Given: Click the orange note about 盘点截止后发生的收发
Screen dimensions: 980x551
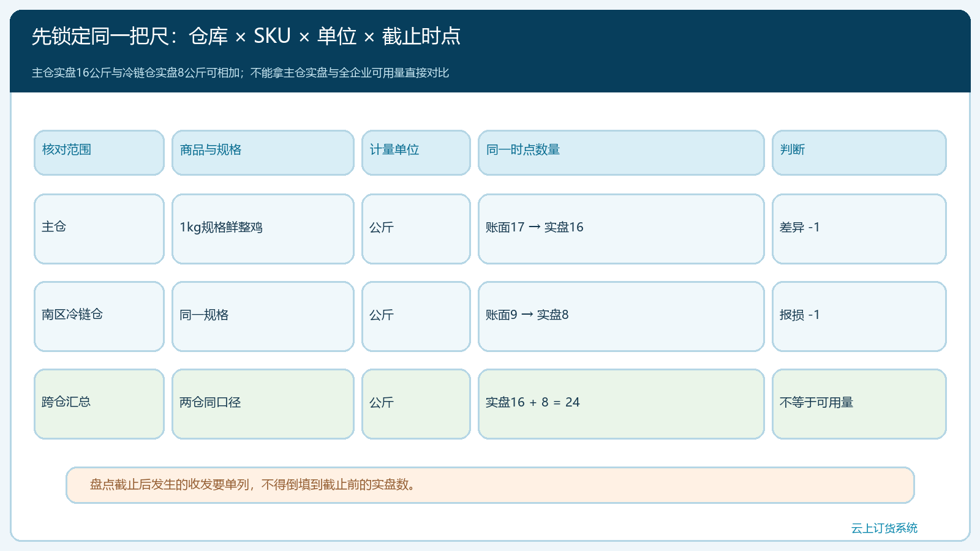Looking at the screenshot, I should point(490,485).
